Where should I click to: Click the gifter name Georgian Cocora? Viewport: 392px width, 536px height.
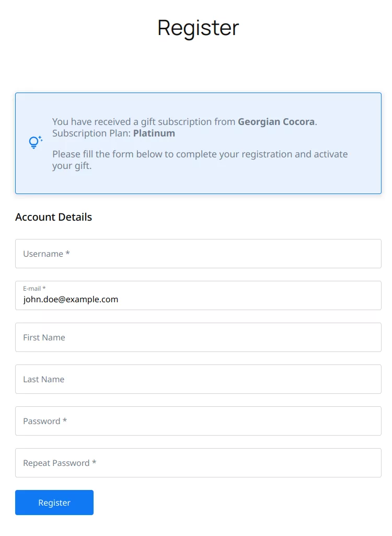click(276, 122)
